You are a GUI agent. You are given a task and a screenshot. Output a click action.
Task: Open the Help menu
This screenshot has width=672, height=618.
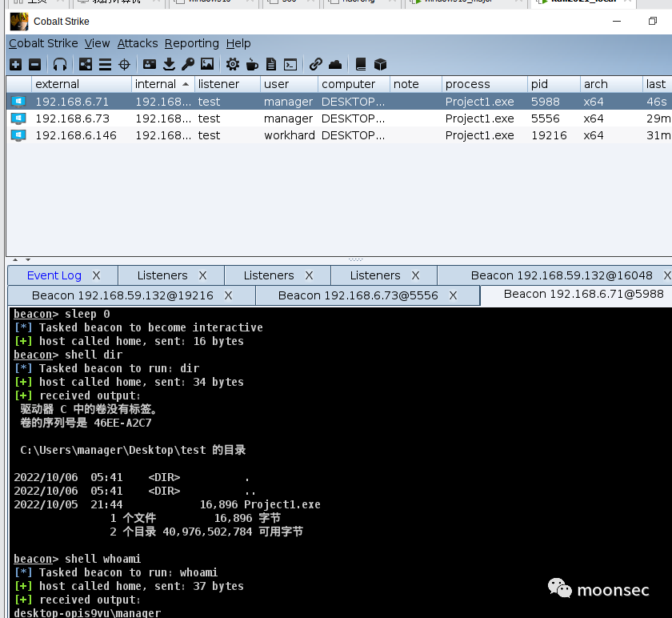(238, 43)
